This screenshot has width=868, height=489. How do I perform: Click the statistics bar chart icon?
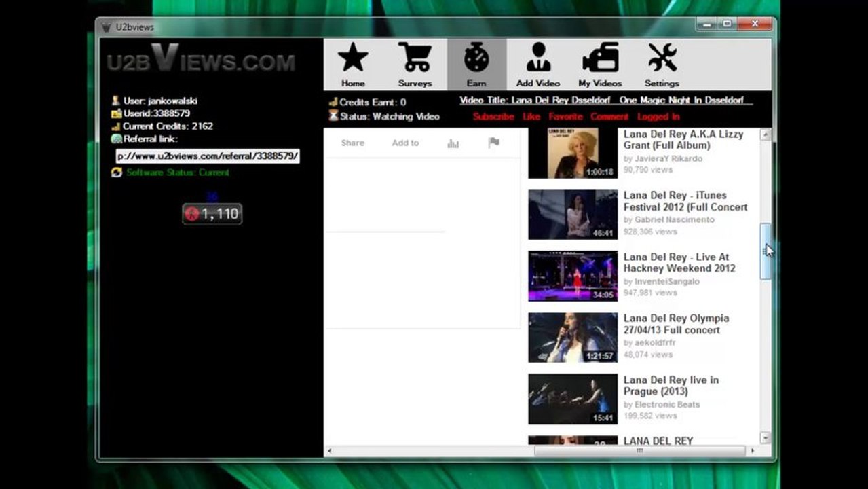[x=453, y=143]
